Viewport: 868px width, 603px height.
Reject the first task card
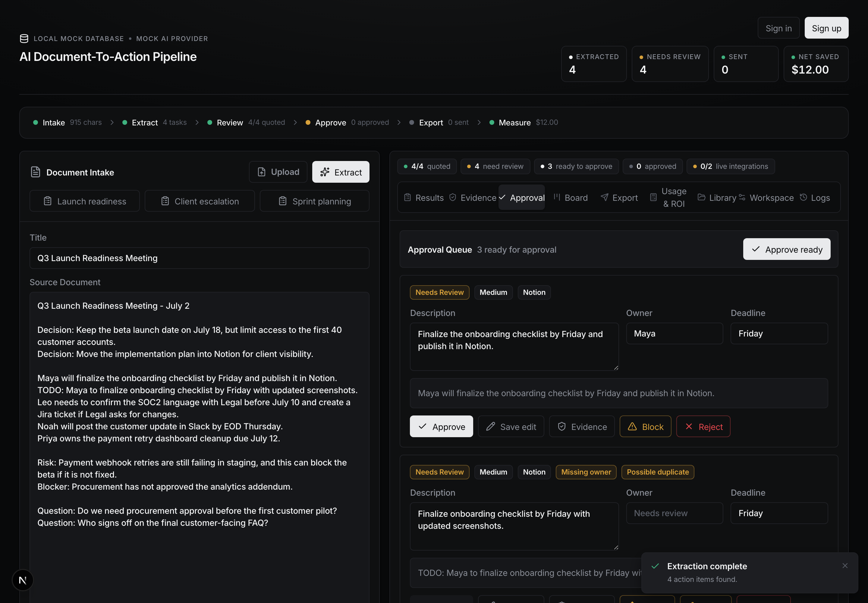(x=703, y=427)
